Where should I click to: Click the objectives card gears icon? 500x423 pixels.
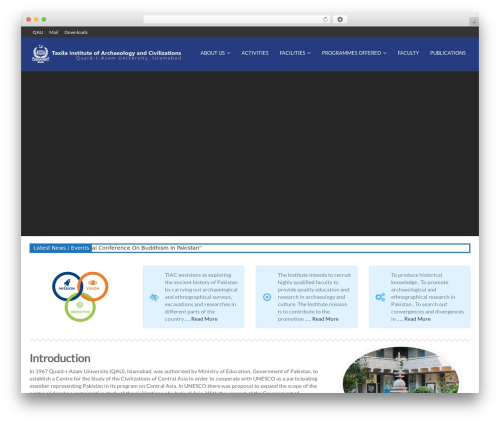[380, 297]
